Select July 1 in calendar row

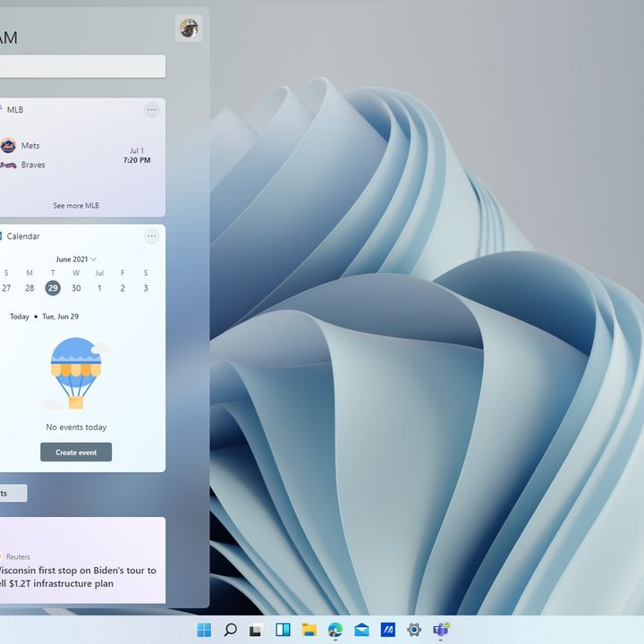tap(99, 288)
